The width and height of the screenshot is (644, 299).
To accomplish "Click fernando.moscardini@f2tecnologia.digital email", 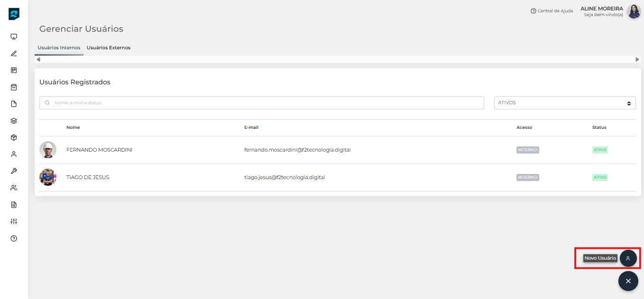I will (x=297, y=150).
